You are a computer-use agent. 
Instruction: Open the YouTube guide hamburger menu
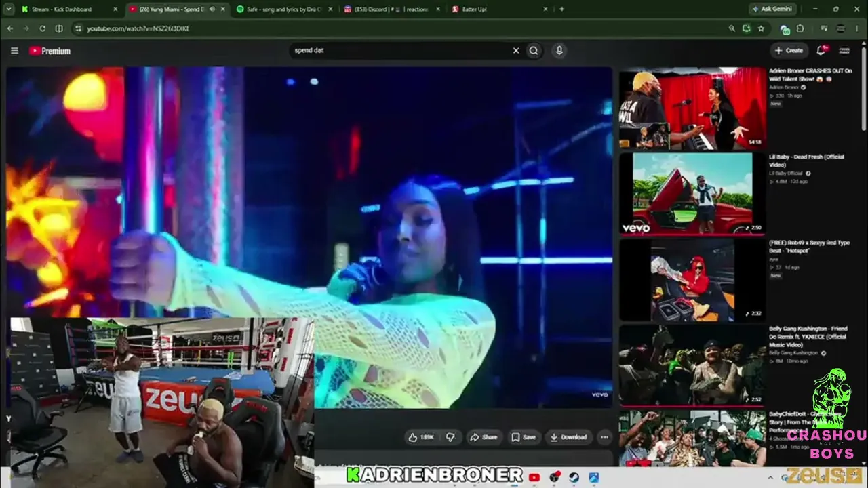pyautogui.click(x=14, y=51)
